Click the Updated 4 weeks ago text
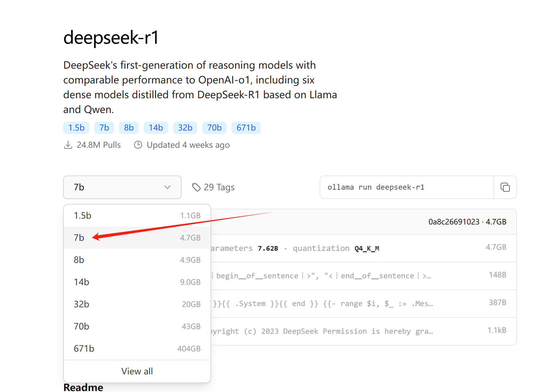The image size is (557, 392). click(188, 145)
